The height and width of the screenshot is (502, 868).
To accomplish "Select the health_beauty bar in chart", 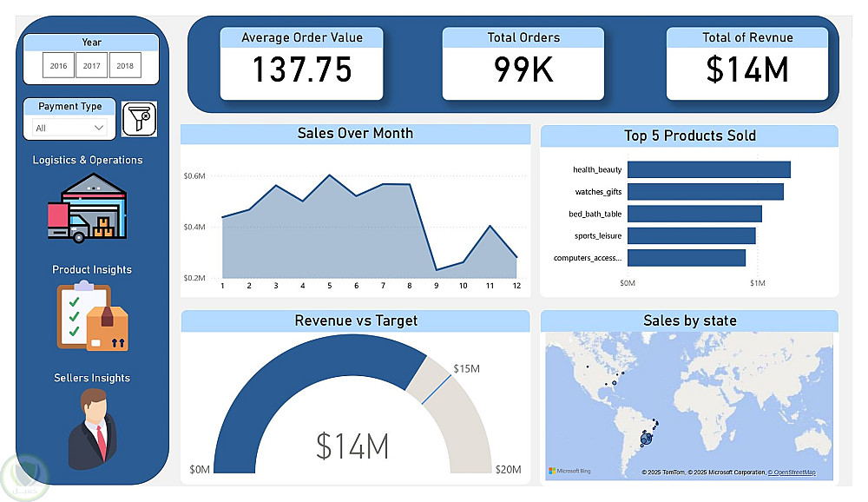I will click(x=708, y=169).
